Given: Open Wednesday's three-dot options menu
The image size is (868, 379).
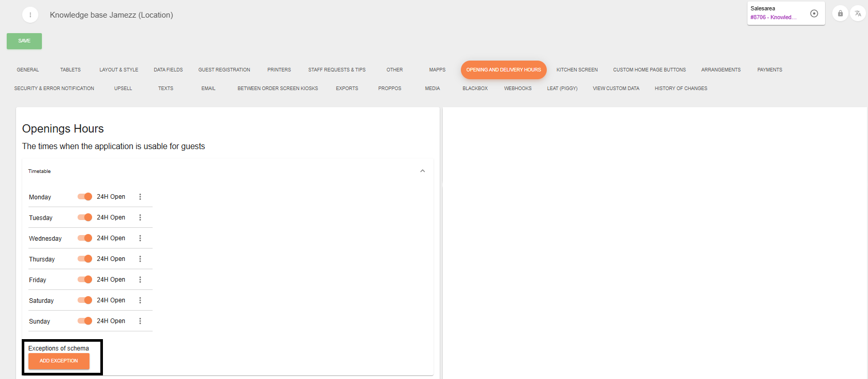Looking at the screenshot, I should coord(140,238).
